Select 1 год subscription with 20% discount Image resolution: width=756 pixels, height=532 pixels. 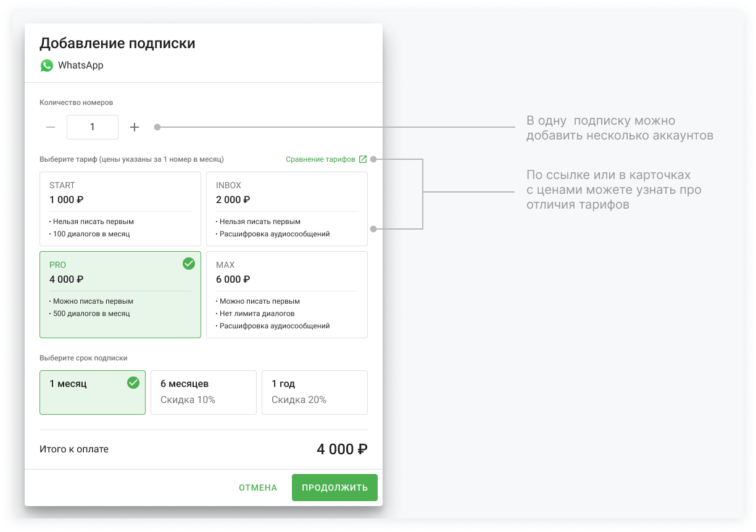tap(314, 392)
